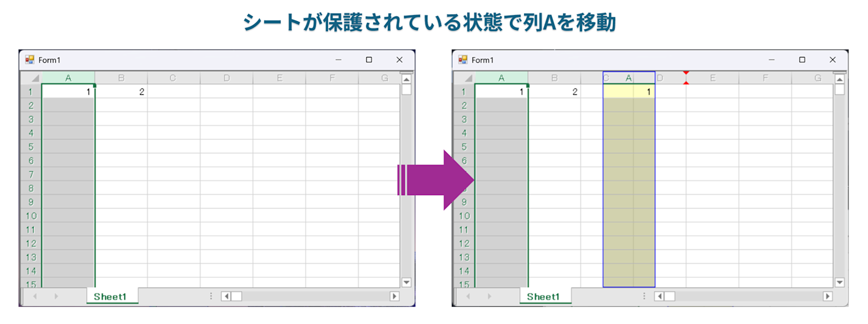Click horizontal scrollbar thumb in left window
Viewport: 868px width, 324px height.
pos(237,296)
